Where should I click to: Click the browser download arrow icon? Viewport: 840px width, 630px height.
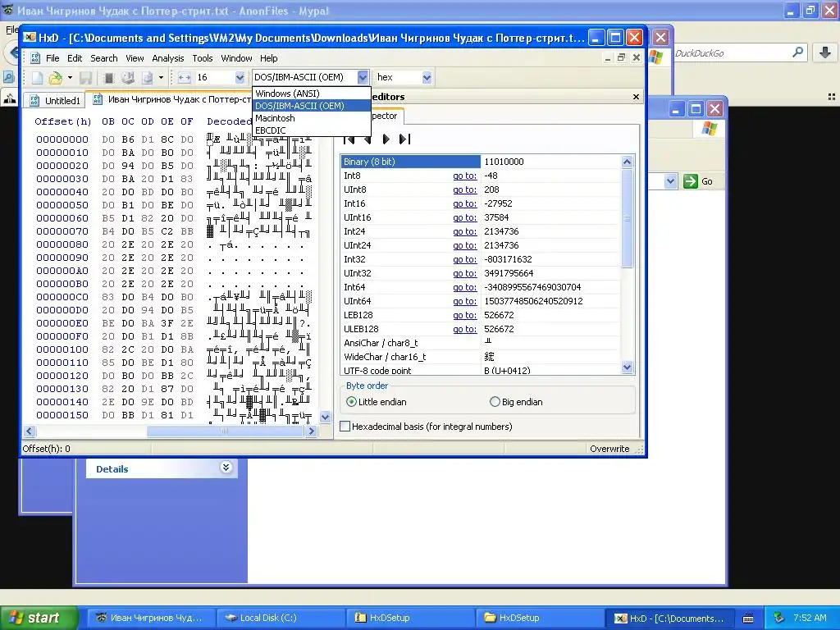point(825,52)
